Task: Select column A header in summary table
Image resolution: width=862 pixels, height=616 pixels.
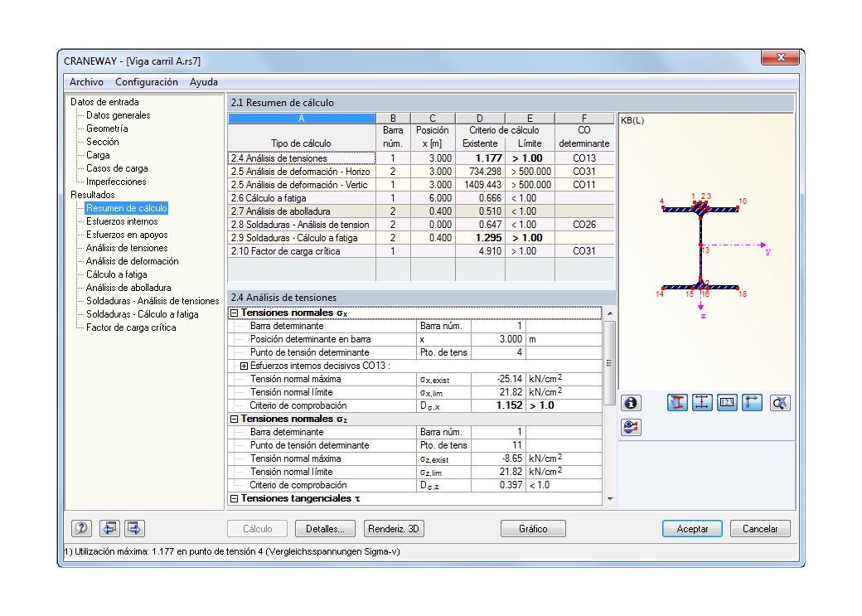Action: 301,119
